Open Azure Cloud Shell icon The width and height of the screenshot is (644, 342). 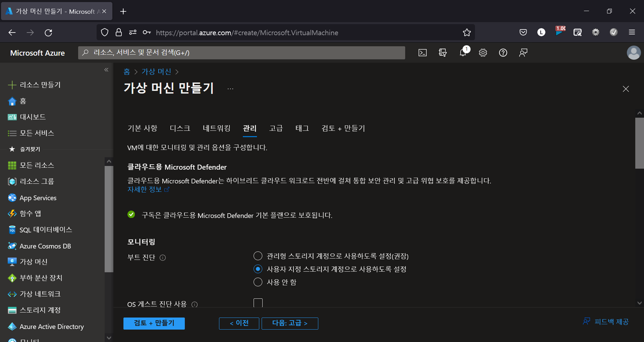point(422,53)
